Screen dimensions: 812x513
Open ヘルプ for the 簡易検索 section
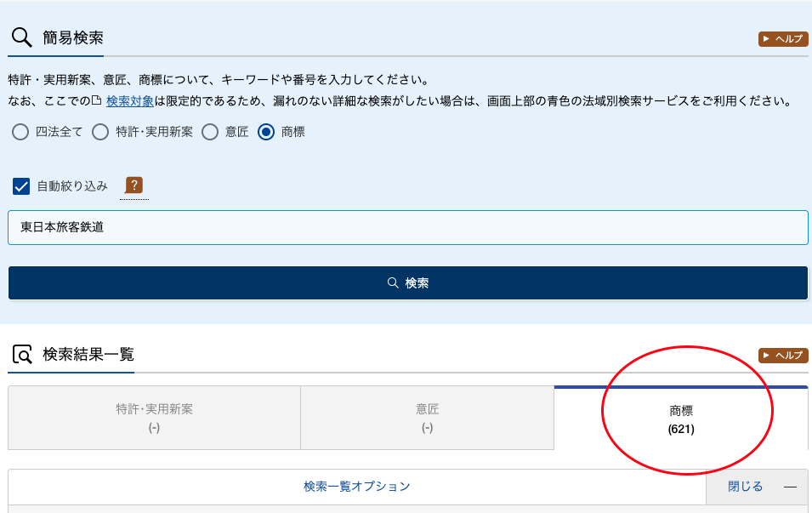pyautogui.click(x=782, y=39)
